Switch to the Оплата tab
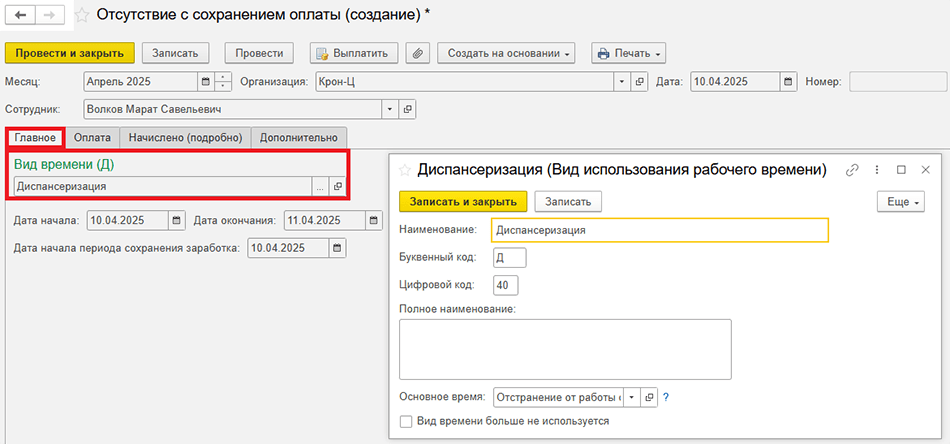The height and width of the screenshot is (444, 950). point(93,138)
